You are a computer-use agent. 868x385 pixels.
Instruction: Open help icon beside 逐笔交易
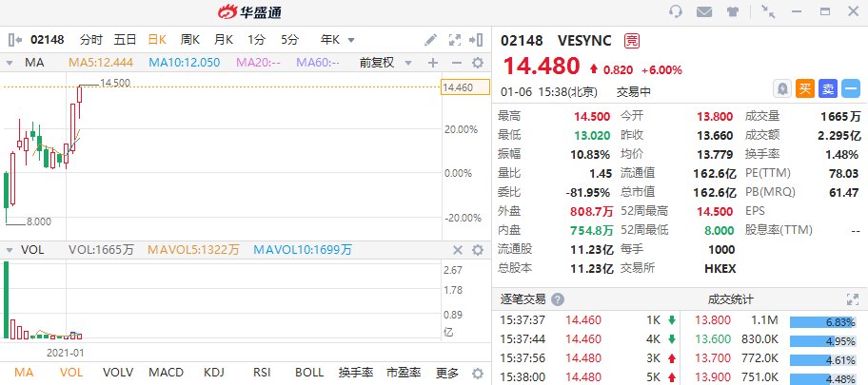click(x=558, y=299)
